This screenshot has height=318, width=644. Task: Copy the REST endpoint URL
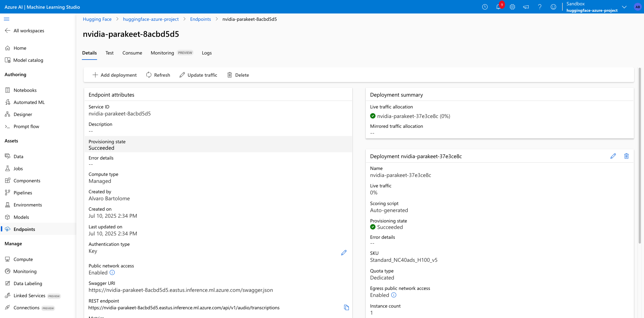click(346, 307)
